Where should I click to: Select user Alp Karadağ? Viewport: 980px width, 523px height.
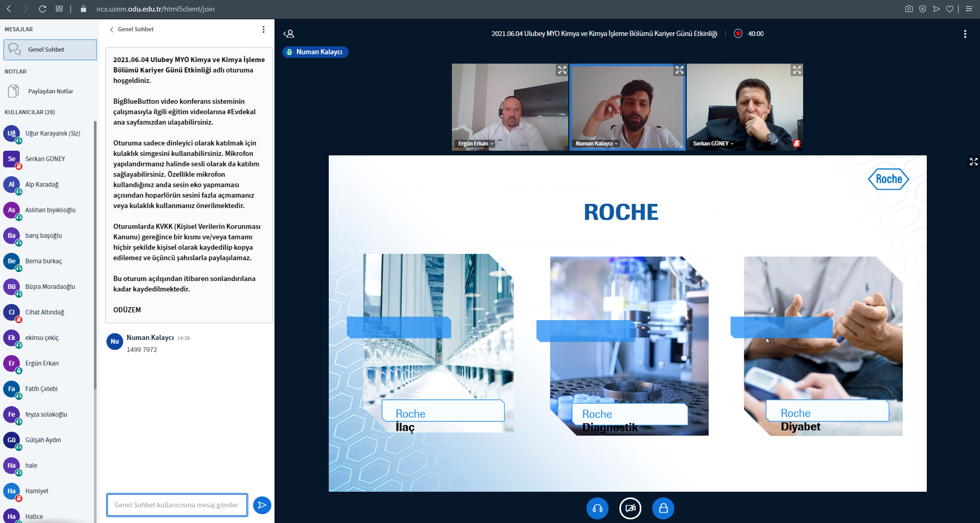48,185
